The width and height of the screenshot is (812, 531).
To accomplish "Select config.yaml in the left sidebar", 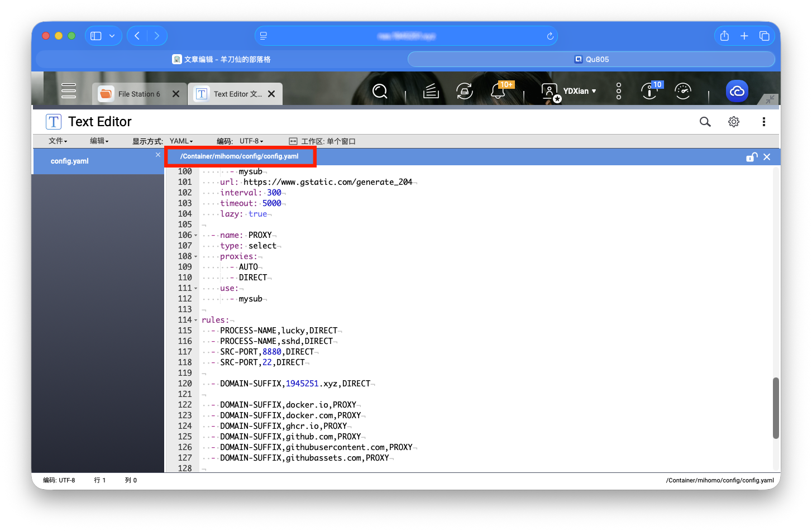I will pos(70,161).
